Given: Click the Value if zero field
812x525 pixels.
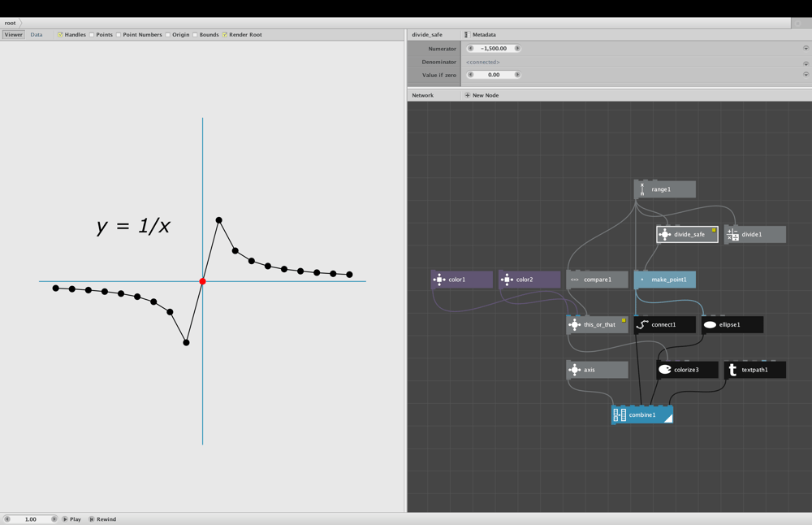Looking at the screenshot, I should click(494, 75).
